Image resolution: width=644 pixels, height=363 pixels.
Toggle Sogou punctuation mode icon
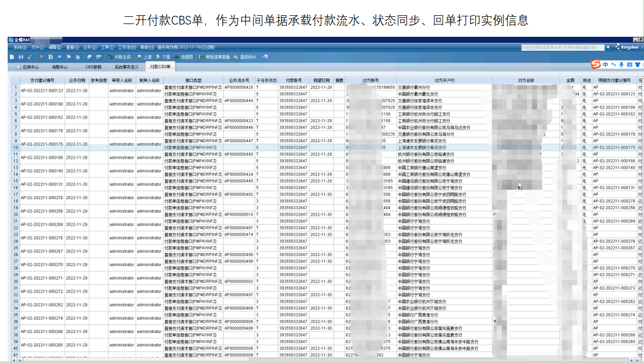click(x=613, y=65)
